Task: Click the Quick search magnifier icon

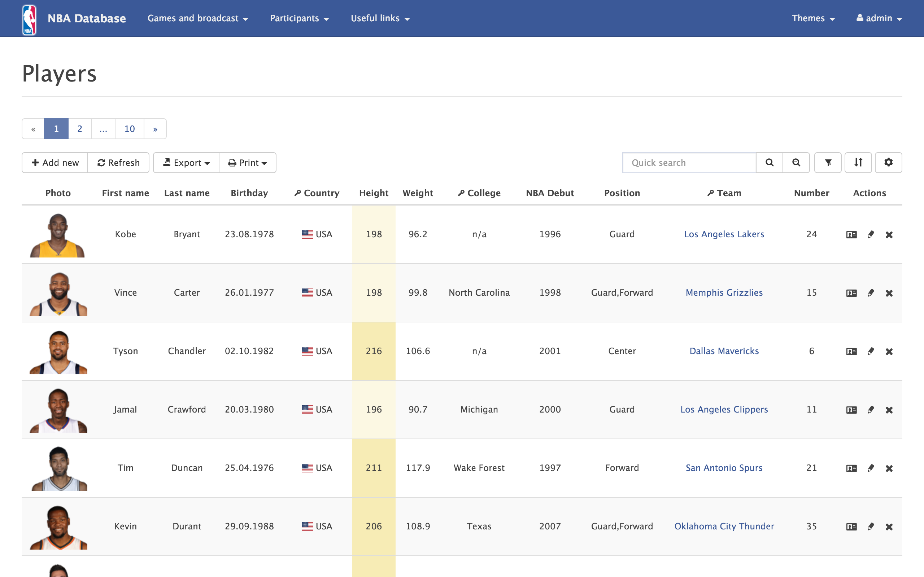Action: [769, 163]
